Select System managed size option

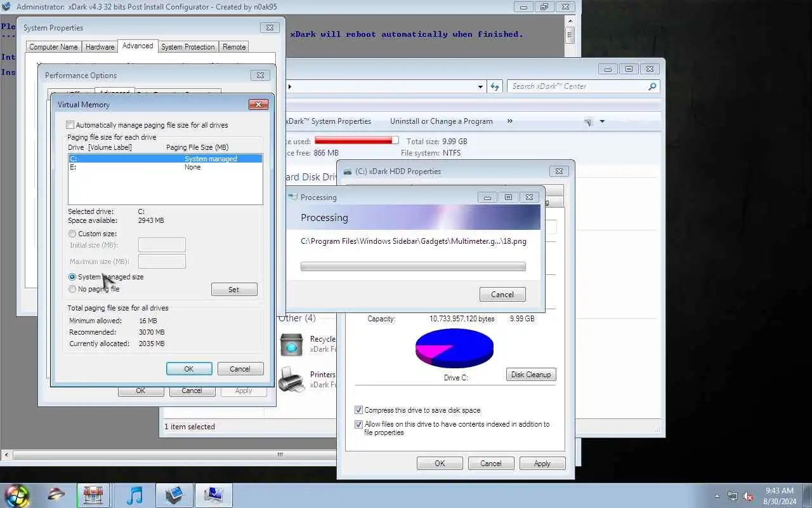pos(72,277)
